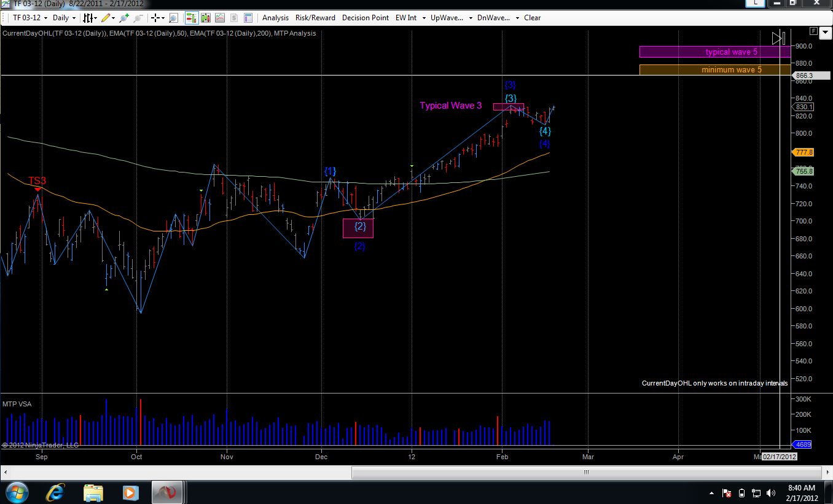Screen dimensions: 833x504
Task: Select the crosshair cursor tool
Action: (x=156, y=18)
